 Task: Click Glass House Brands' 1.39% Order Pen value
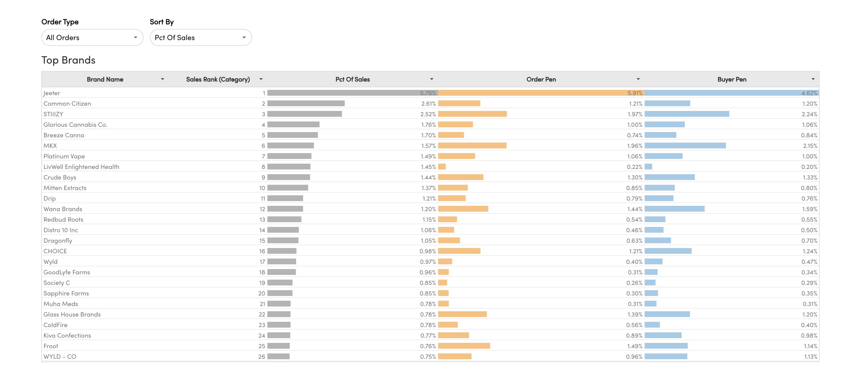[x=635, y=314]
